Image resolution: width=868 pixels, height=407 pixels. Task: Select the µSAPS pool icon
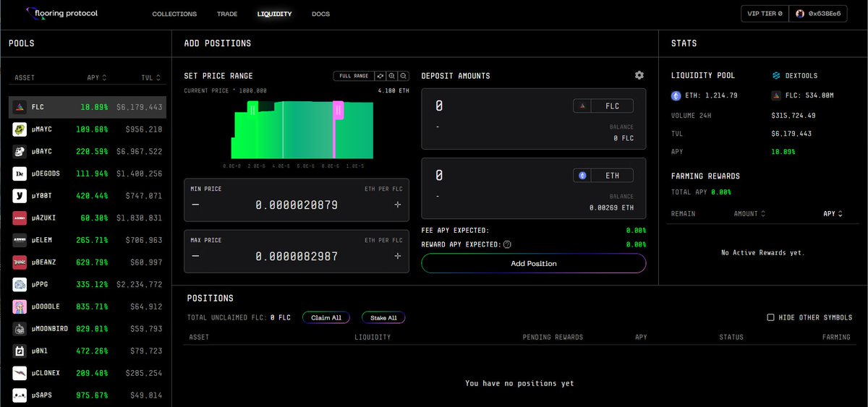pyautogui.click(x=20, y=395)
